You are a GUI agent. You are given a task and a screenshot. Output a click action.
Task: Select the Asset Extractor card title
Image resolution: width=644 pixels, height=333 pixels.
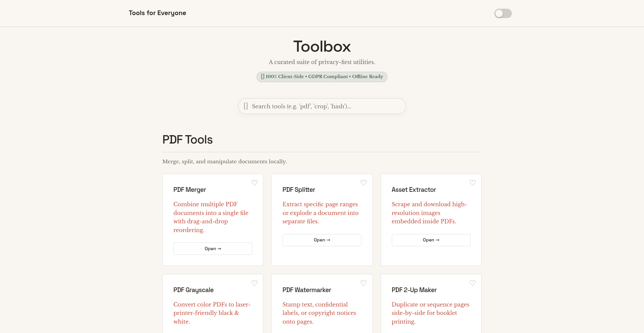pyautogui.click(x=414, y=190)
